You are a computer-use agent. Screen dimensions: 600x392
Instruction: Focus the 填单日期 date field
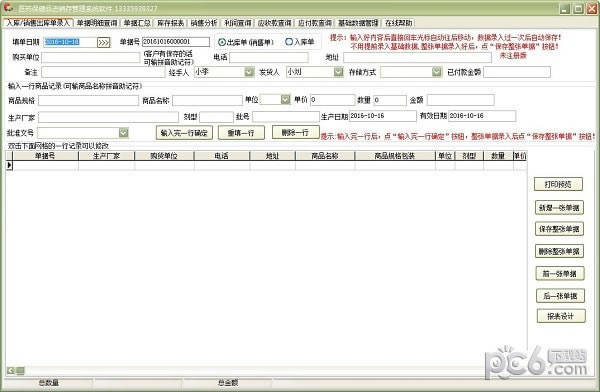pyautogui.click(x=70, y=42)
